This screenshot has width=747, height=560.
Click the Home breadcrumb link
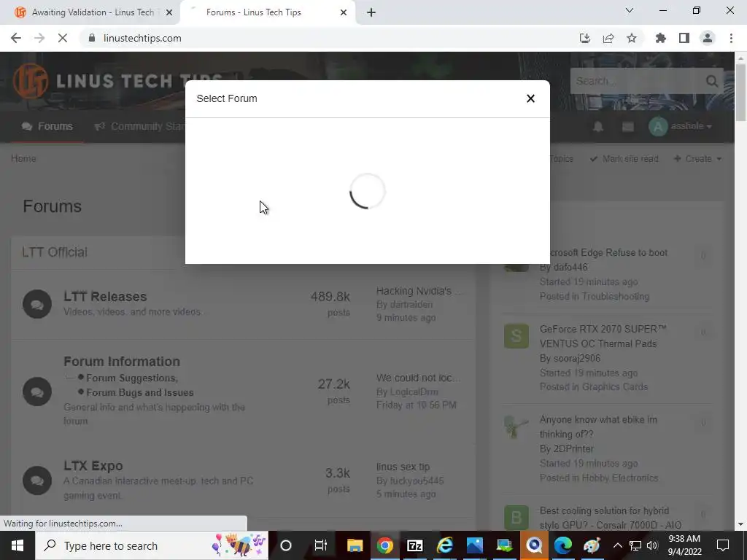(23, 158)
